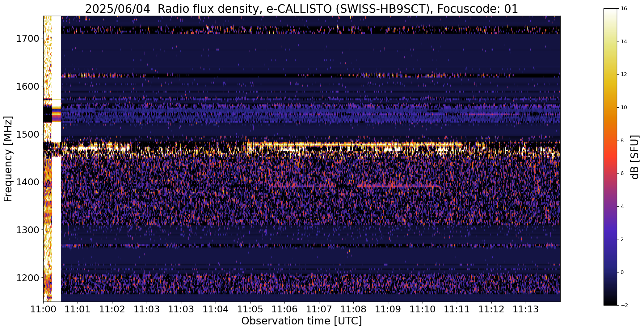The height and width of the screenshot is (330, 644).
Task: Click the 11:13 time tick label
Action: click(526, 309)
